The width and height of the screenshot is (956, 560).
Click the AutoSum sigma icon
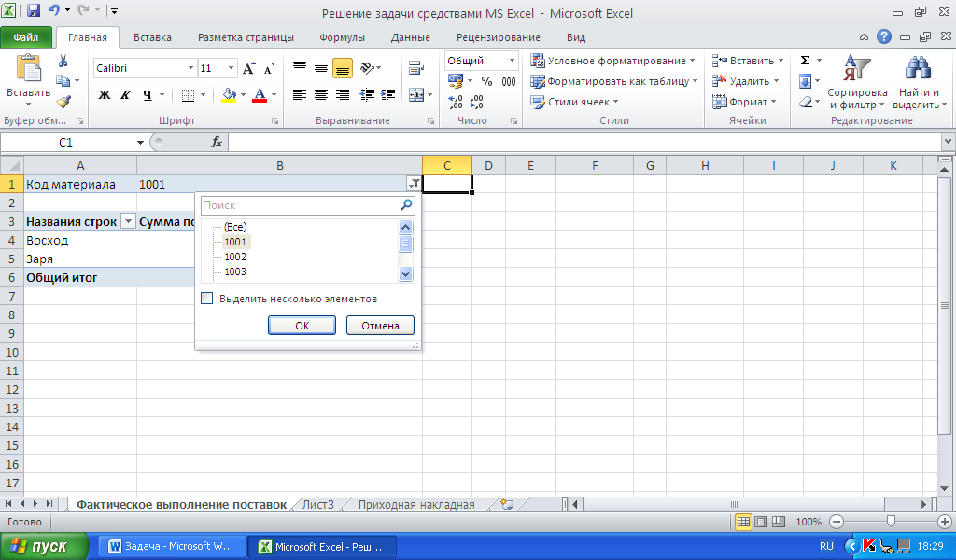coord(805,61)
